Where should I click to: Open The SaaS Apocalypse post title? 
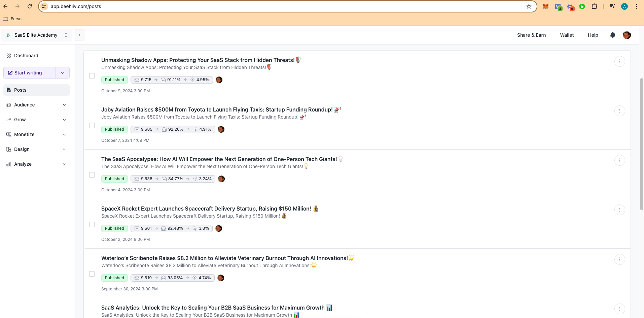(x=222, y=159)
